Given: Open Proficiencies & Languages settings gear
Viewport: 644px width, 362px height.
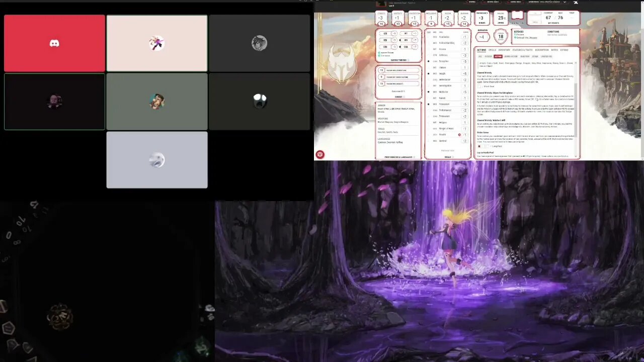Looking at the screenshot, I should point(414,157).
